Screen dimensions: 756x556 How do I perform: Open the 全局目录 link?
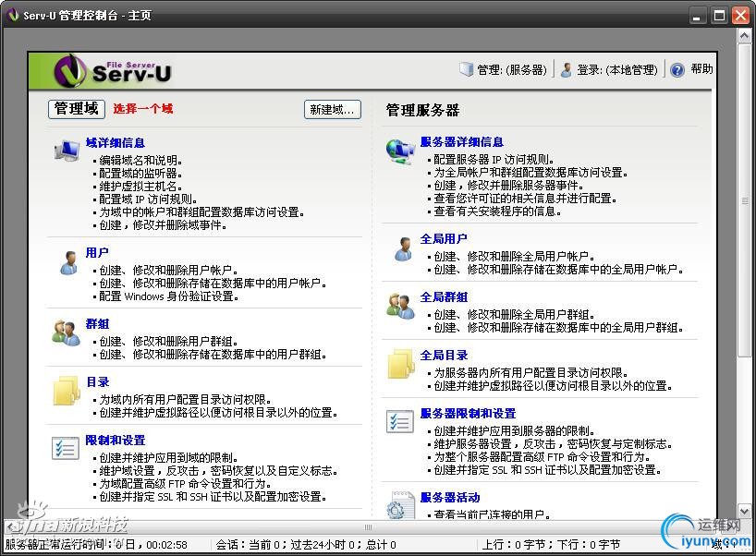click(x=444, y=356)
